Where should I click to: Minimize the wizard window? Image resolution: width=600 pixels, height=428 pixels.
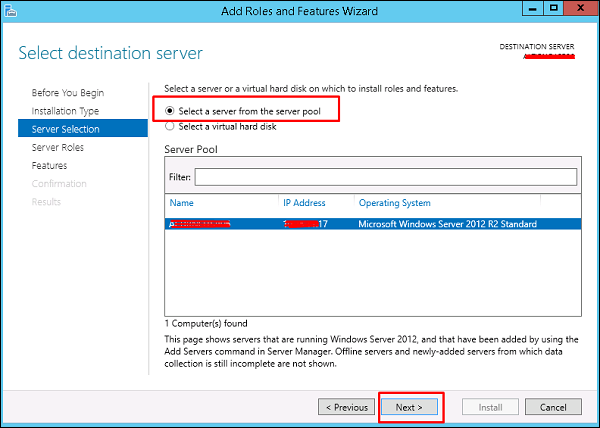(x=533, y=8)
